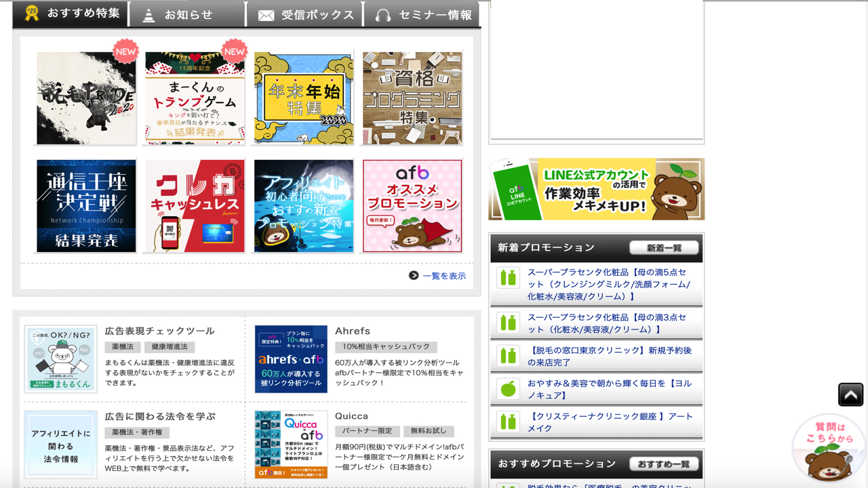868x488 pixels.
Task: Open the 脱毛PRIDE 2020 feature thumbnail
Action: pos(86,98)
